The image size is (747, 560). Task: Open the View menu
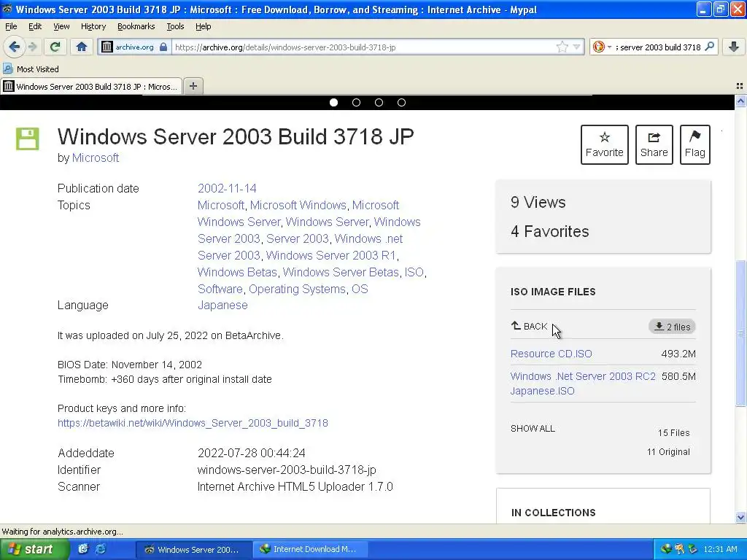pyautogui.click(x=61, y=26)
